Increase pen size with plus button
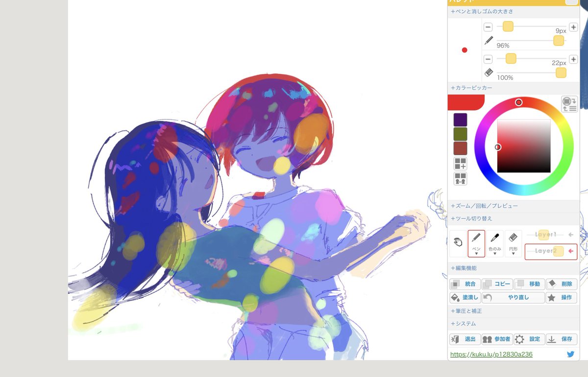The height and width of the screenshot is (377, 588). (x=573, y=27)
